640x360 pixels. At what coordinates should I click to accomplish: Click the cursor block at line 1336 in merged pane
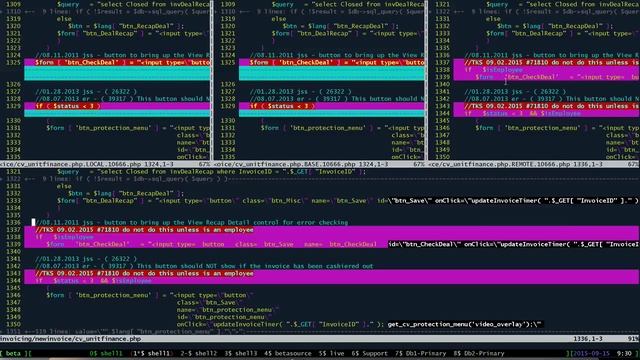click(33, 222)
